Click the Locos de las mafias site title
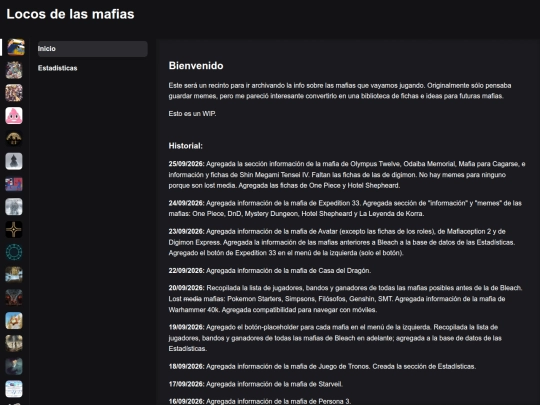This screenshot has height=405, width=540. (x=70, y=14)
